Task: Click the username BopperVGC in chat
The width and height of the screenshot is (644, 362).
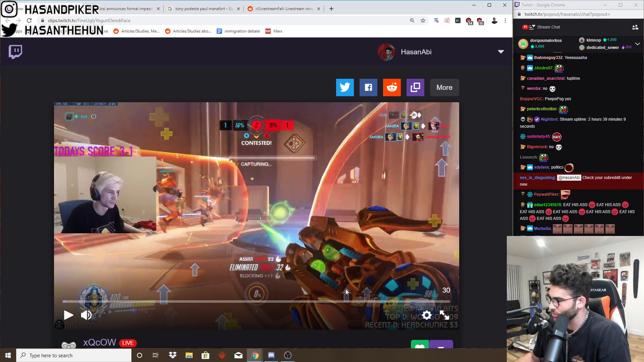Action: tap(531, 99)
